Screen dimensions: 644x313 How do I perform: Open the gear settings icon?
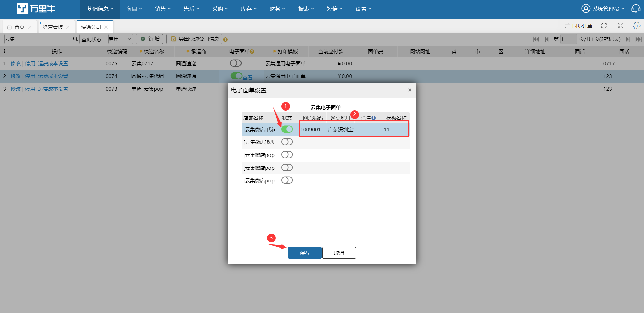click(636, 26)
